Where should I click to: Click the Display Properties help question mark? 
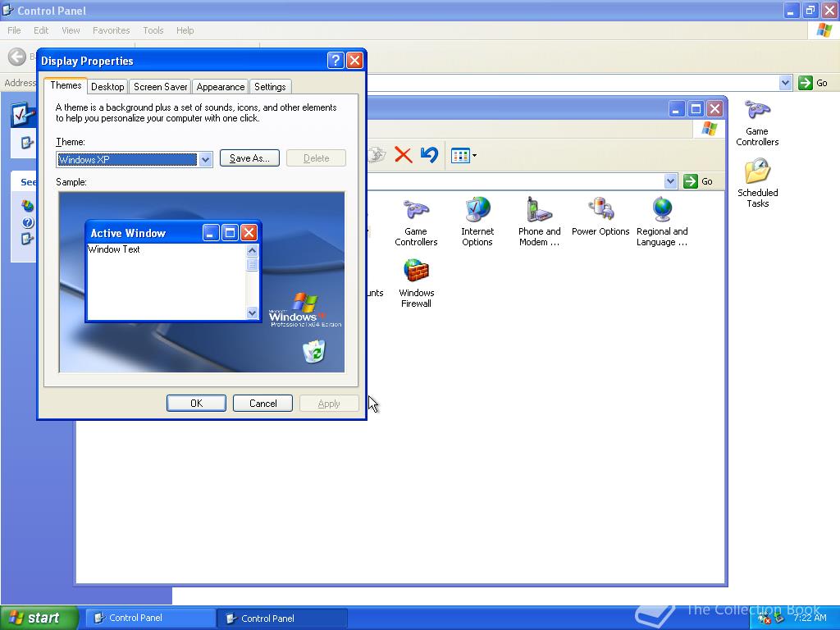point(336,61)
